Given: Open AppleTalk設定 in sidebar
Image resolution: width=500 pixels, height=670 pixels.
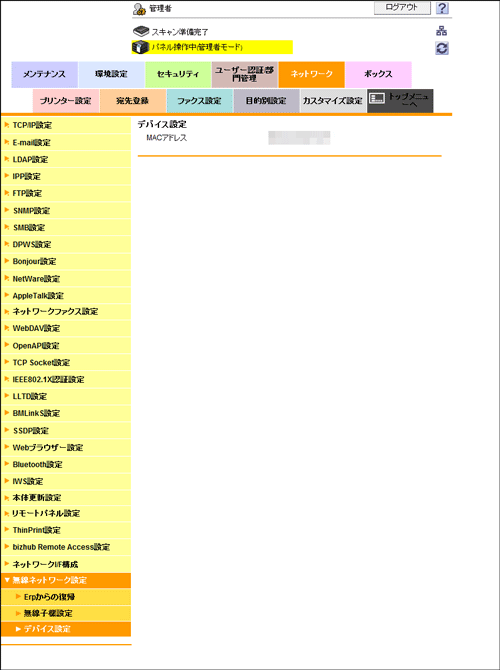Looking at the screenshot, I should click(x=66, y=296).
